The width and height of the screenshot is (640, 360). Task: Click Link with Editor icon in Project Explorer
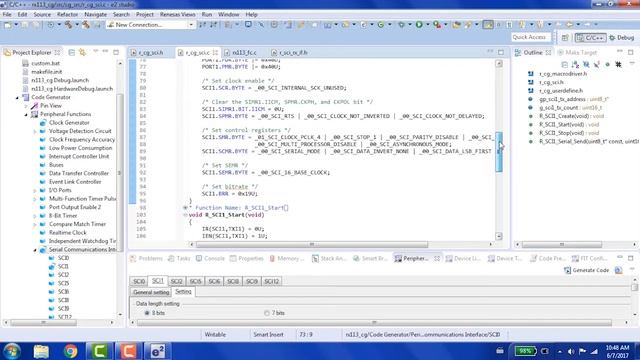point(82,52)
